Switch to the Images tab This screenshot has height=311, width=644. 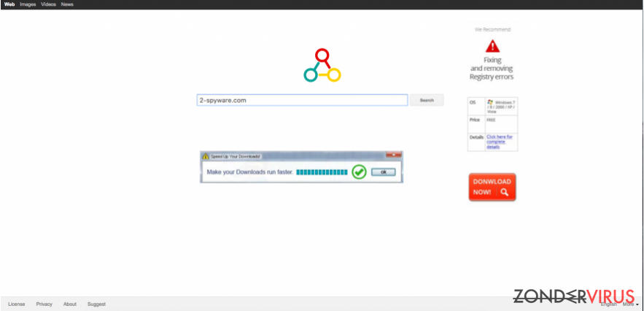coord(28,4)
